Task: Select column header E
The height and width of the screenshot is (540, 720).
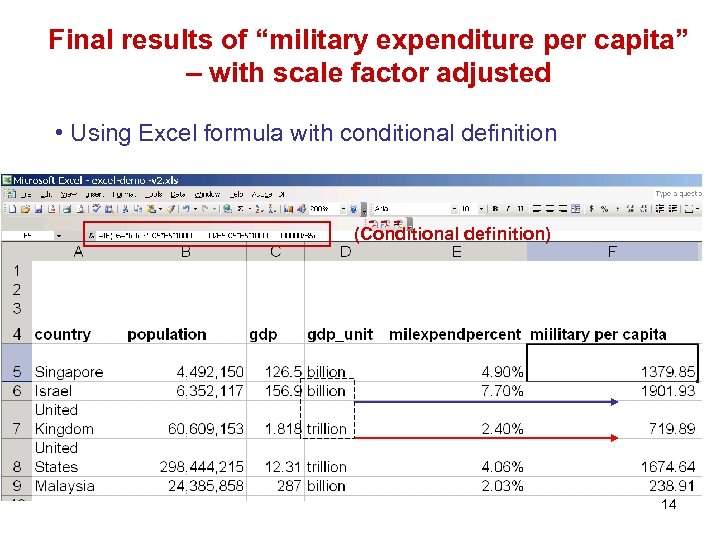Action: (x=456, y=252)
